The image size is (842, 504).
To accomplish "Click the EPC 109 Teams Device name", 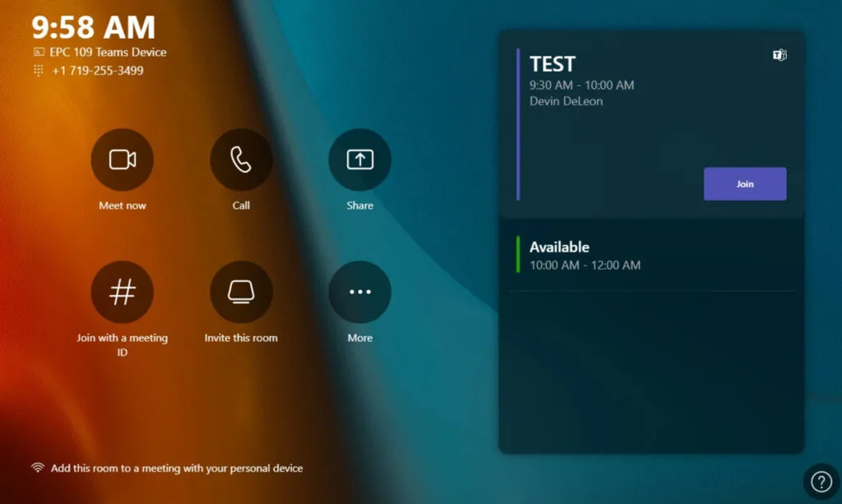I will pyautogui.click(x=108, y=52).
